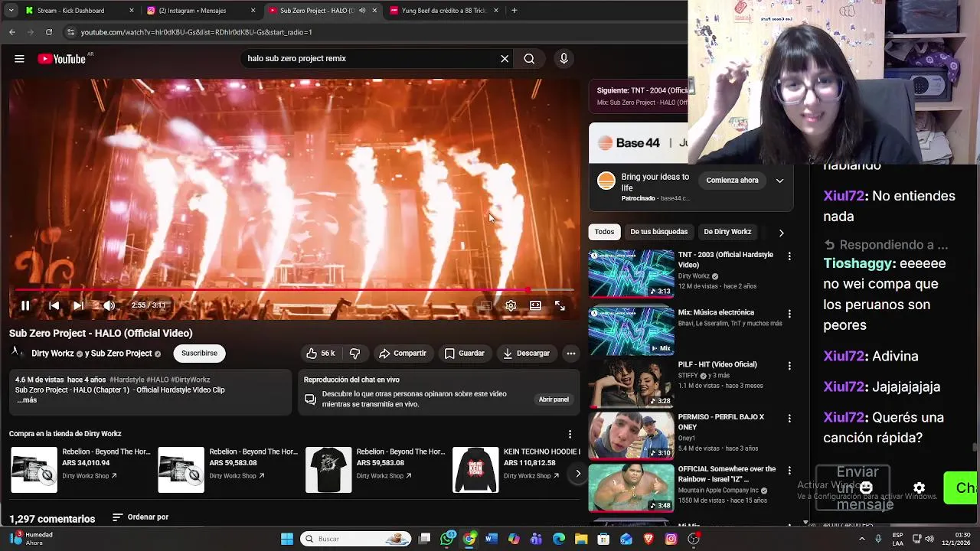Image resolution: width=980 pixels, height=551 pixels.
Task: Open options for PERMISO - PERFIL BAJO video
Action: 789,419
